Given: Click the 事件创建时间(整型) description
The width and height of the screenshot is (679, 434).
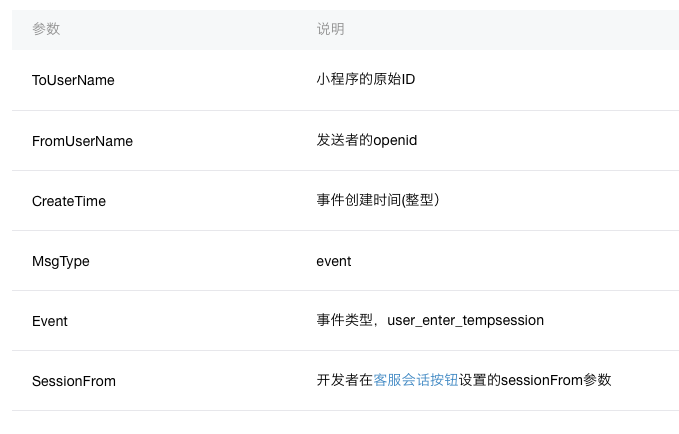Looking at the screenshot, I should click(378, 200).
